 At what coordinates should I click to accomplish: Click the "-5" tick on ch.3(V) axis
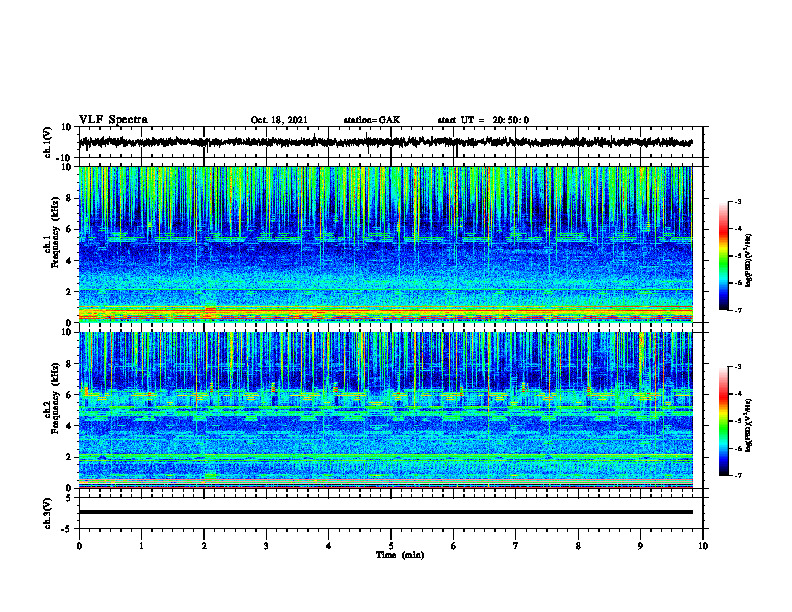click(x=67, y=529)
